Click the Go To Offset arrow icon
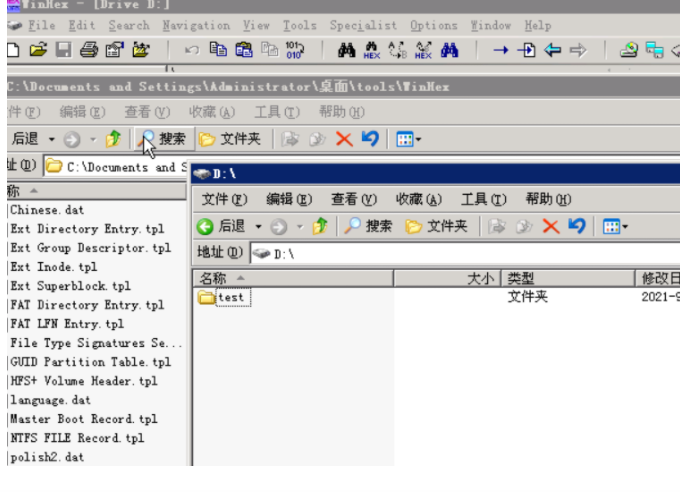This screenshot has height=492, width=680. coord(501,50)
